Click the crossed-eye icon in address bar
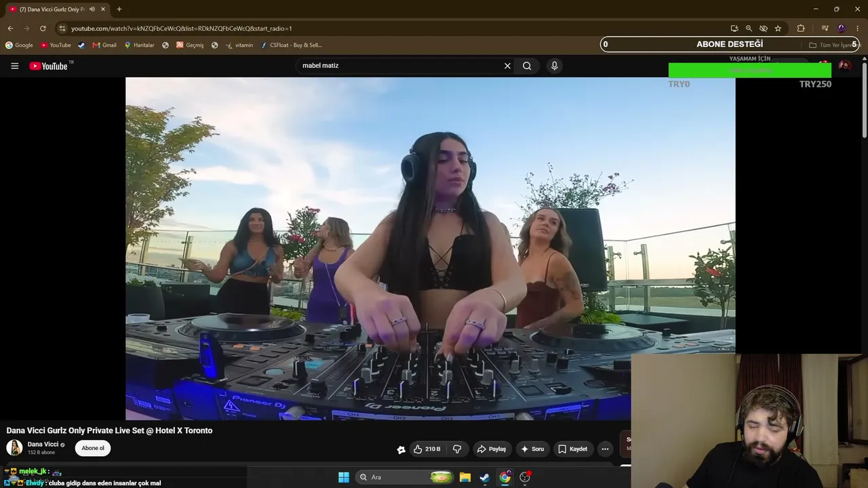868x488 pixels. pyautogui.click(x=763, y=28)
